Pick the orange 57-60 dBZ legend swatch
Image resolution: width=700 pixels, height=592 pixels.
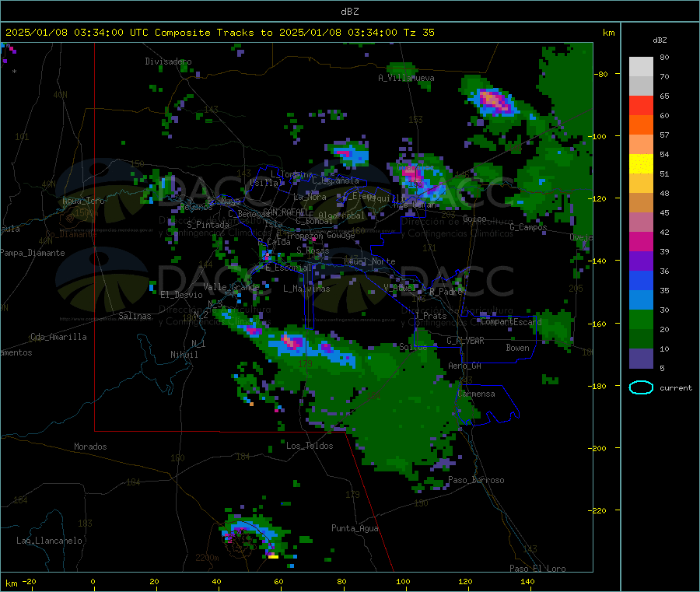(x=641, y=124)
